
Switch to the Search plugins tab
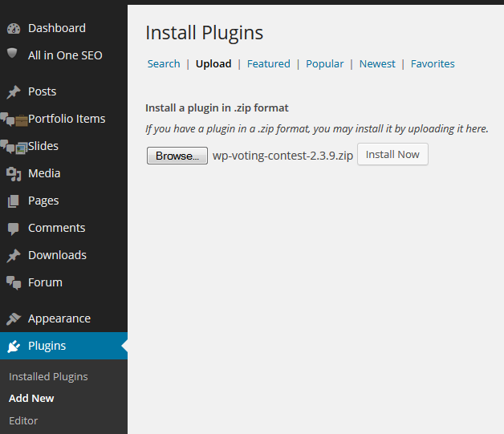click(164, 63)
